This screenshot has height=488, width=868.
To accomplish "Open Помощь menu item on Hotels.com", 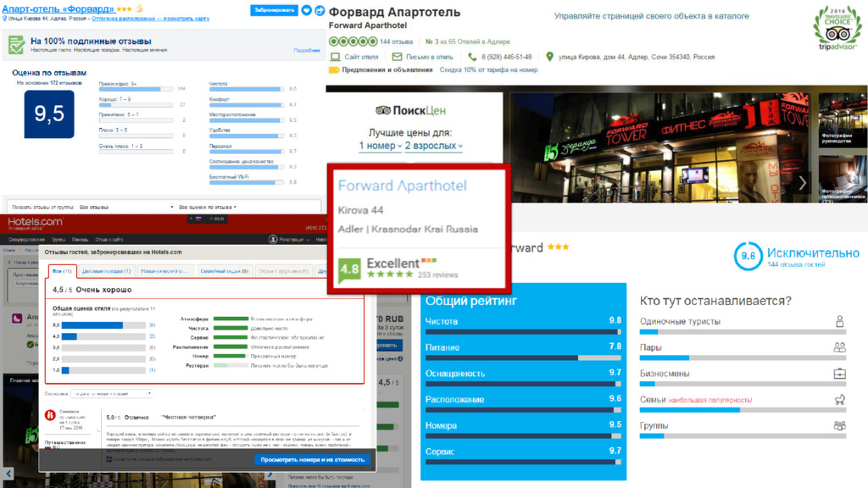I will [x=81, y=240].
